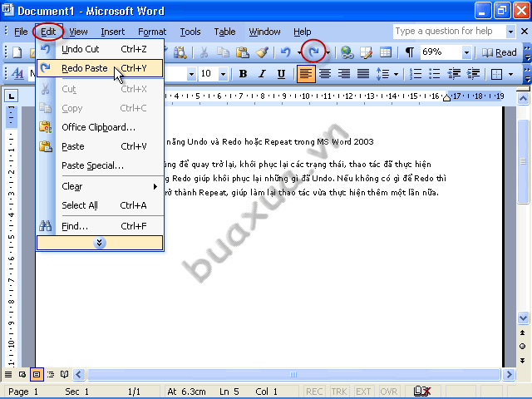The width and height of the screenshot is (532, 399).
Task: Select the Format Painter brush icon
Action: 262,52
